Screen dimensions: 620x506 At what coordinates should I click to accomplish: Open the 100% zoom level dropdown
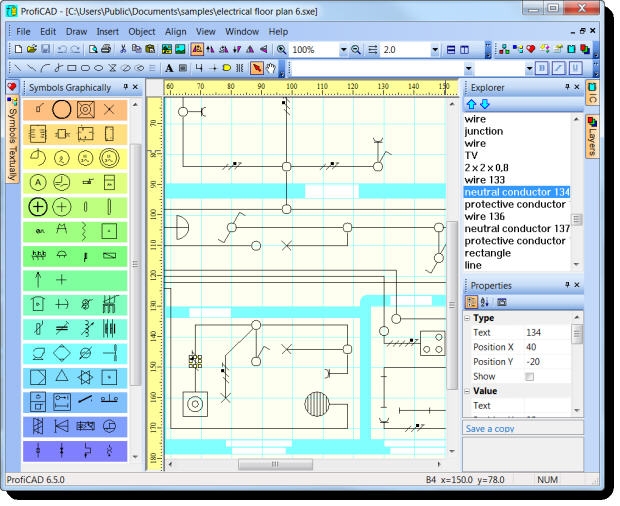coord(343,49)
